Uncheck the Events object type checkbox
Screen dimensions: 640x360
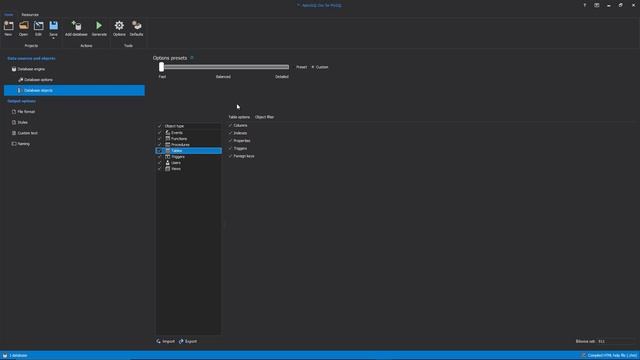coord(160,133)
